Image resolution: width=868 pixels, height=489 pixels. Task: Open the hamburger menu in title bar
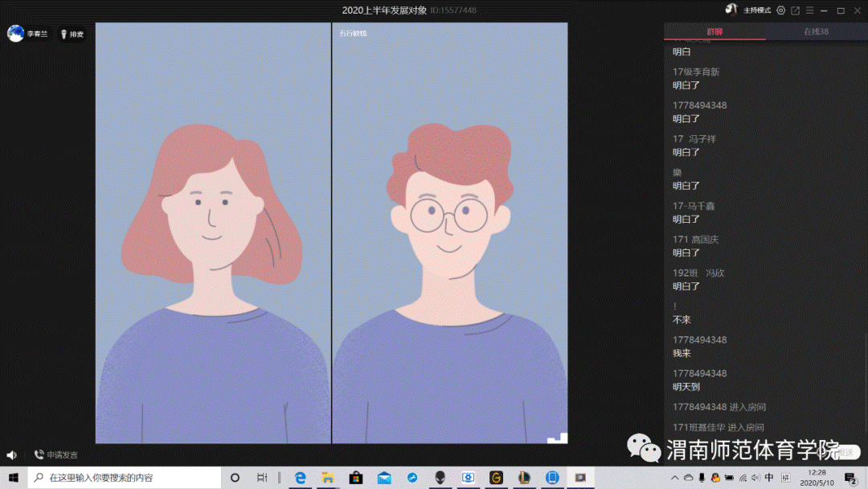point(810,10)
